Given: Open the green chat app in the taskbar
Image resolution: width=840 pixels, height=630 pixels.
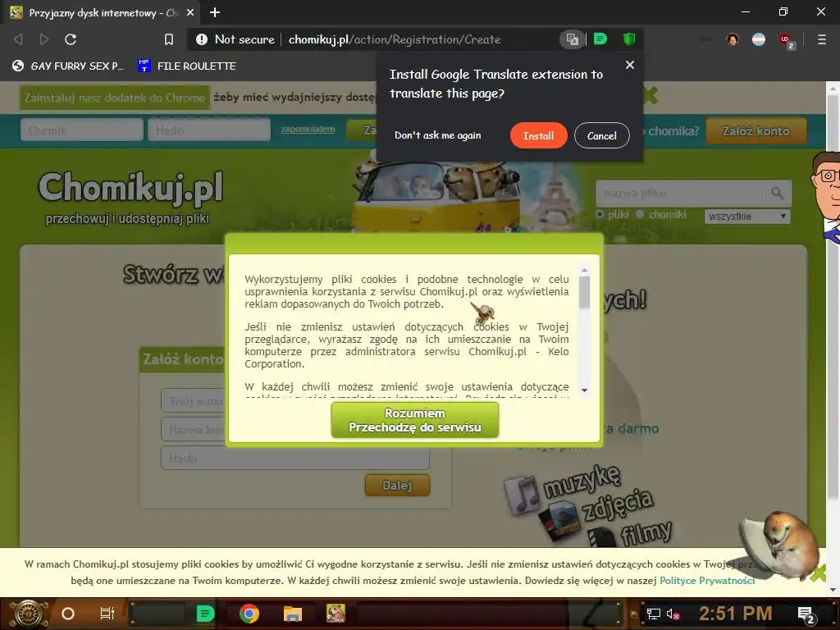Looking at the screenshot, I should click(x=205, y=614).
